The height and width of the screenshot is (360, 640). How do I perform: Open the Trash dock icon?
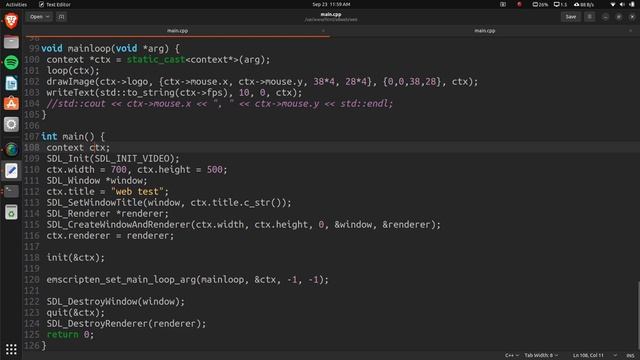coord(11,212)
